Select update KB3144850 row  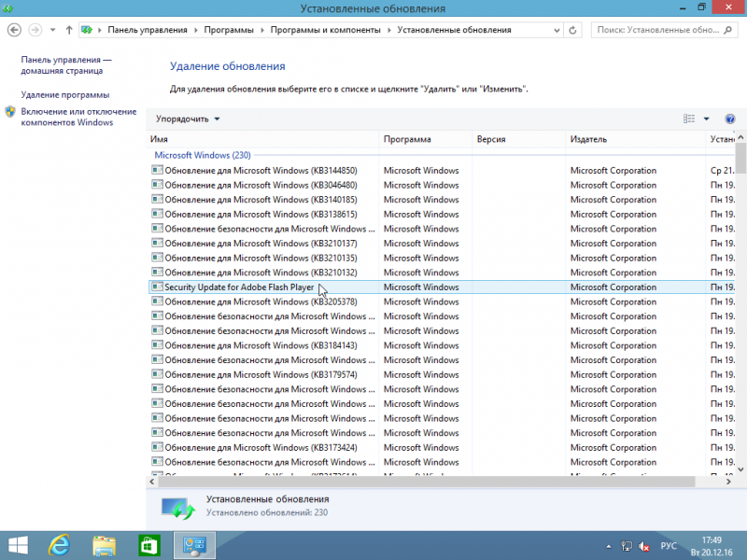[x=441, y=171]
